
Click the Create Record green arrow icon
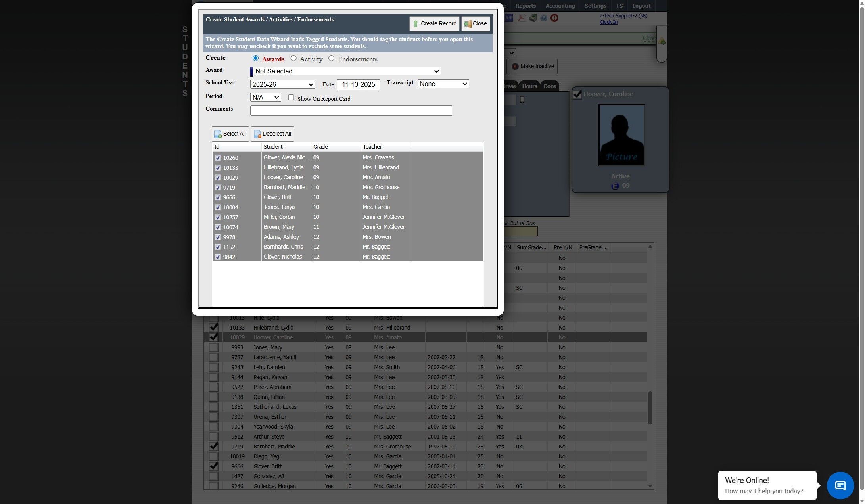click(x=415, y=24)
